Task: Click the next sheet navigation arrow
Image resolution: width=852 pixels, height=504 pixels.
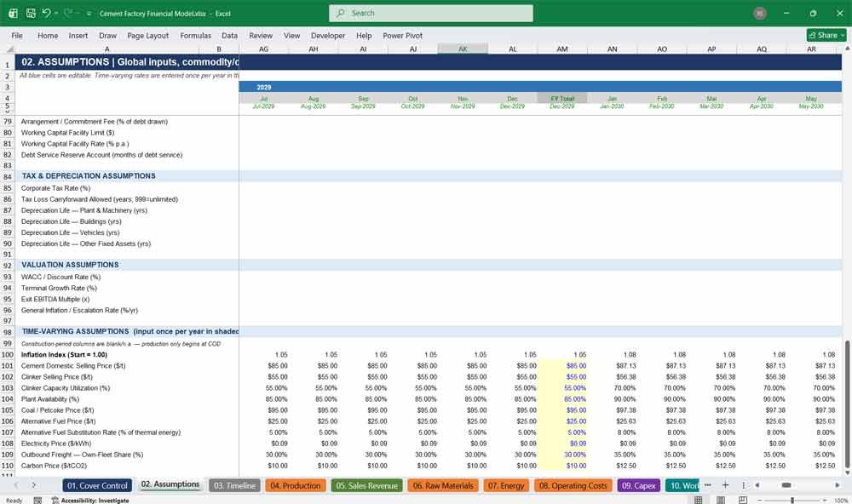Action: [x=34, y=485]
